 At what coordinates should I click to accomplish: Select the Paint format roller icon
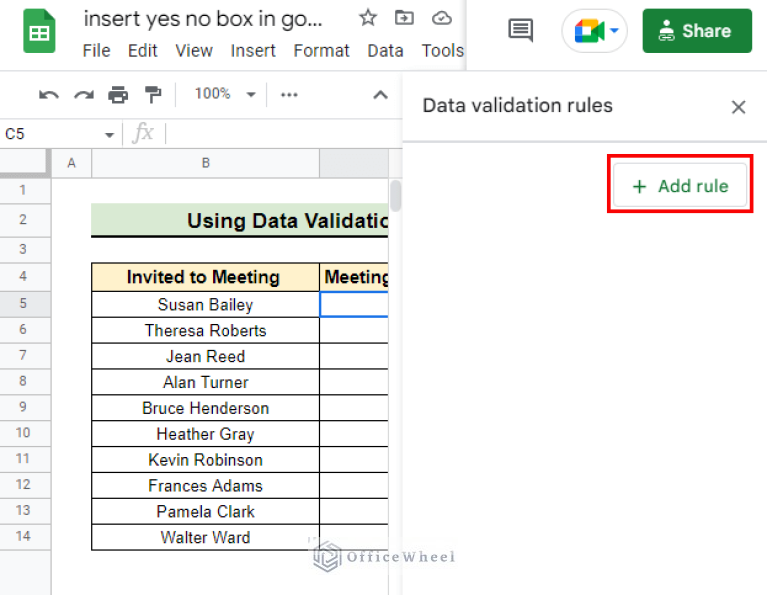pos(153,95)
